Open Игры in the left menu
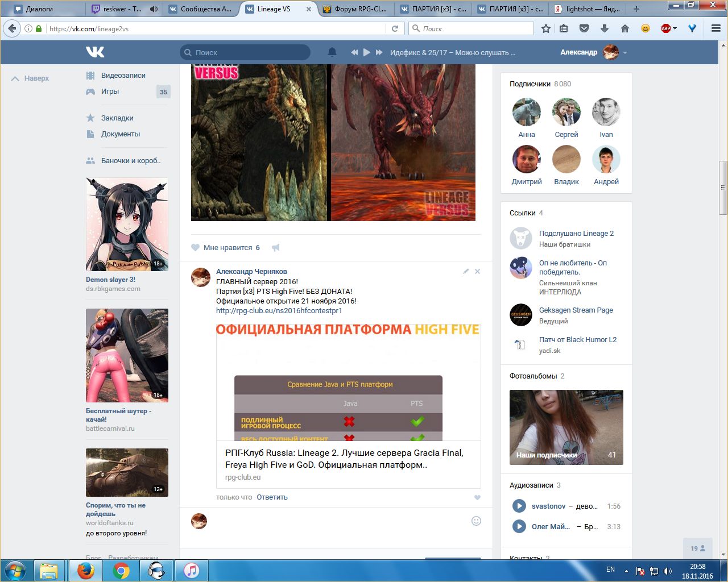728x582 pixels. click(x=110, y=92)
